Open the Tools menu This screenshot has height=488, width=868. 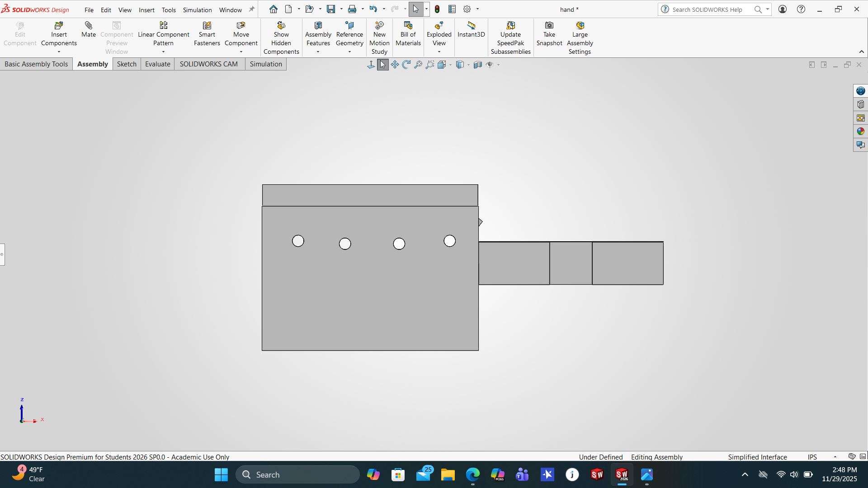point(169,10)
